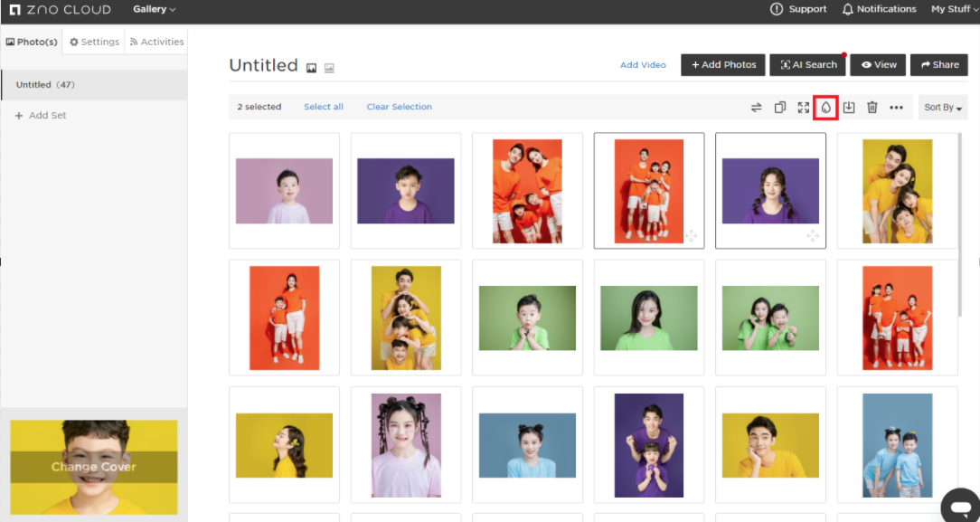Open the Support page
Screen dimensions: 980x522
click(x=798, y=9)
